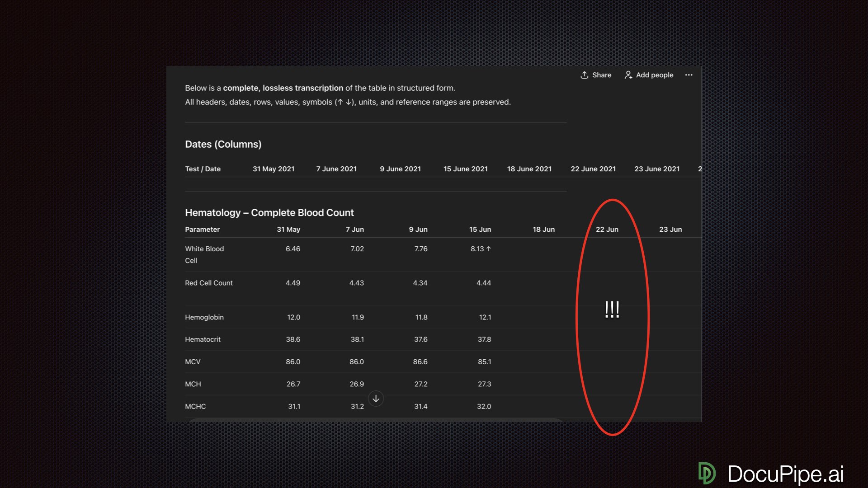Click the 31 May 2021 date header
This screenshot has height=488, width=868.
tap(273, 169)
